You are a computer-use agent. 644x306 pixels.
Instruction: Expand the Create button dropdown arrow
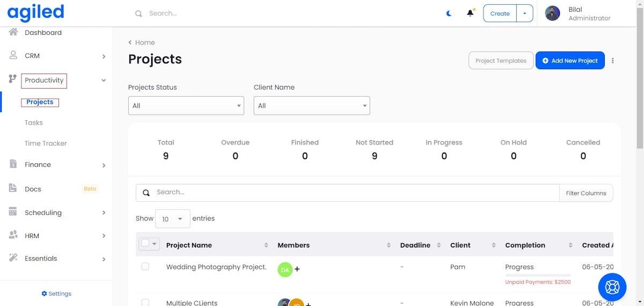[524, 13]
